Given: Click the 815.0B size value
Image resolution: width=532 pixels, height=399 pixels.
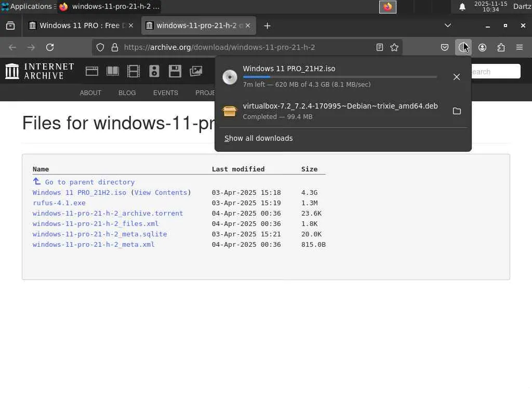Looking at the screenshot, I should coord(313,245).
